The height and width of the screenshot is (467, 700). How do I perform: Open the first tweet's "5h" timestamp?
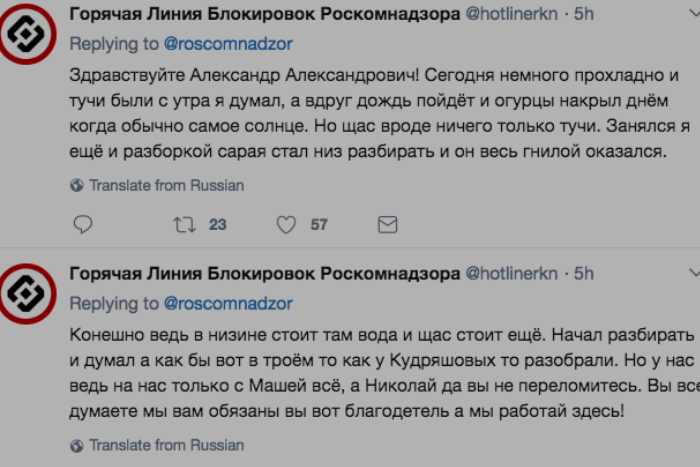tap(583, 14)
